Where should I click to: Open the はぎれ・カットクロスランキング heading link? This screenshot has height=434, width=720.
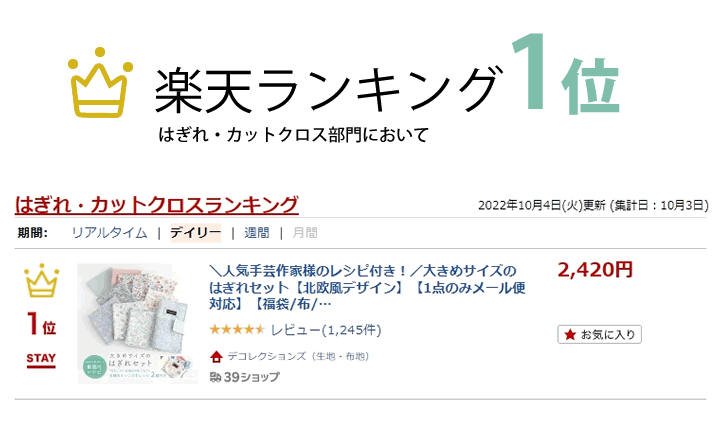click(x=157, y=205)
